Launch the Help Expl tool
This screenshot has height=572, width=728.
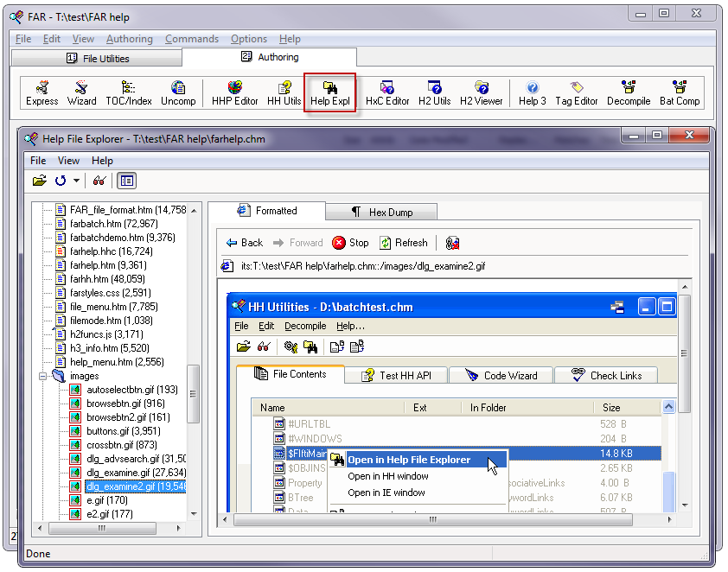pos(329,93)
